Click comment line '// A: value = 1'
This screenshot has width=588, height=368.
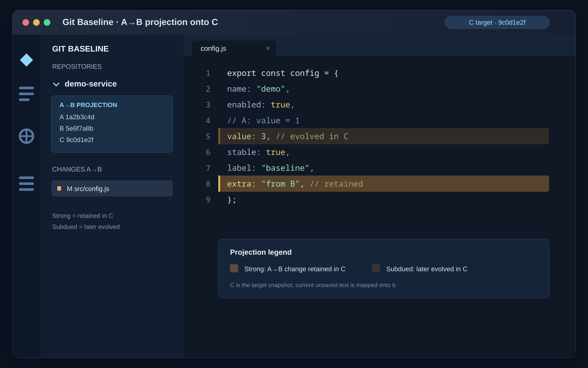pos(263,121)
